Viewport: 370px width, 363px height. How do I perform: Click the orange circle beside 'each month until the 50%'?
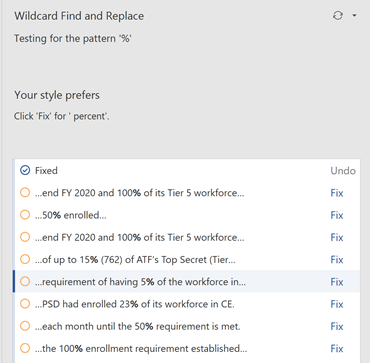[x=25, y=326]
